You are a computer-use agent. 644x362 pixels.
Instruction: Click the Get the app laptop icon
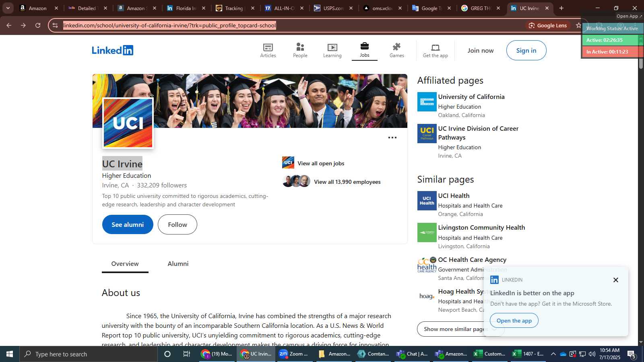pyautogui.click(x=435, y=50)
